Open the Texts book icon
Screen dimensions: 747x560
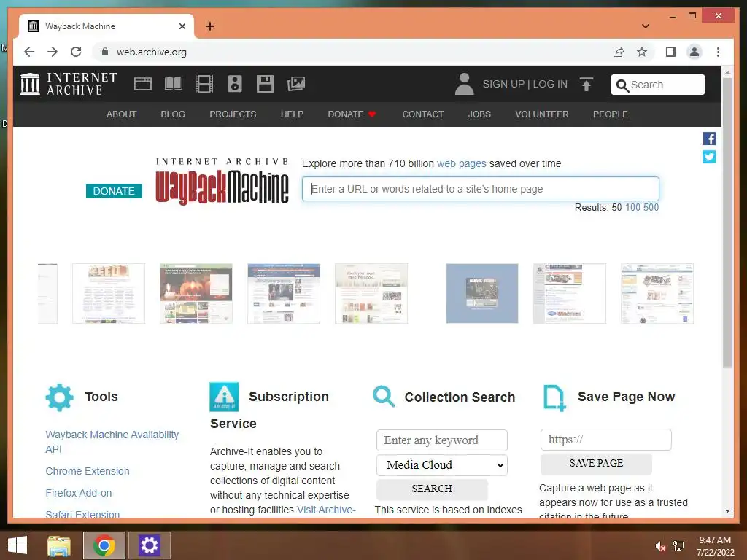(x=174, y=84)
